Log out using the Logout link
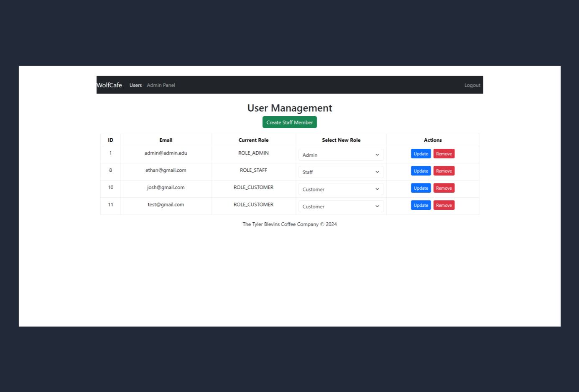Screen dimensions: 579x392 [x=472, y=85]
